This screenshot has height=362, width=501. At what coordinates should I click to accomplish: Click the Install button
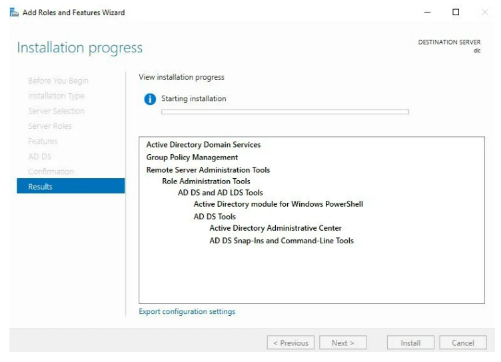click(x=411, y=343)
